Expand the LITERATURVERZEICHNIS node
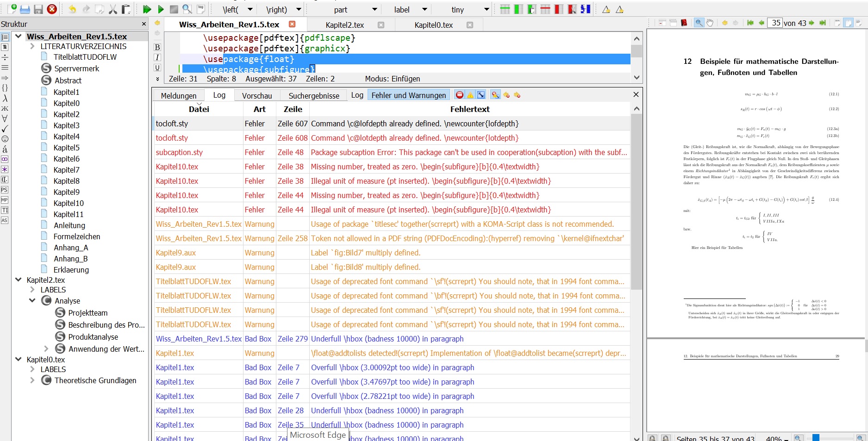This screenshot has height=441, width=868. click(32, 46)
